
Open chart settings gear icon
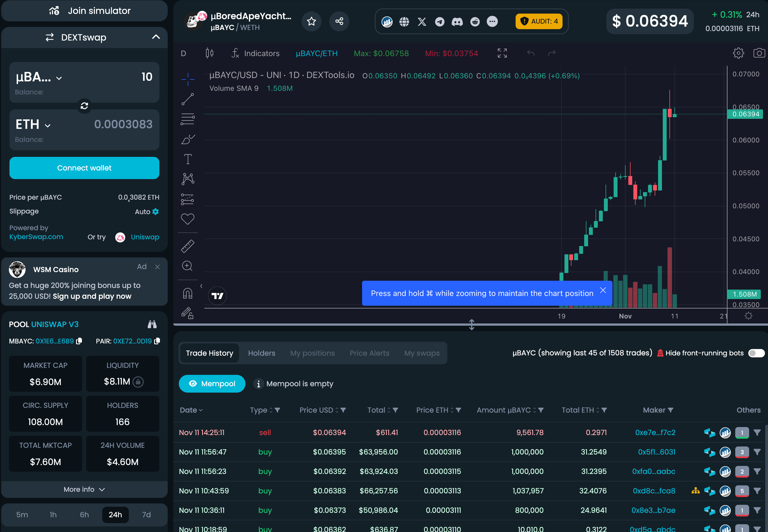[x=738, y=53]
